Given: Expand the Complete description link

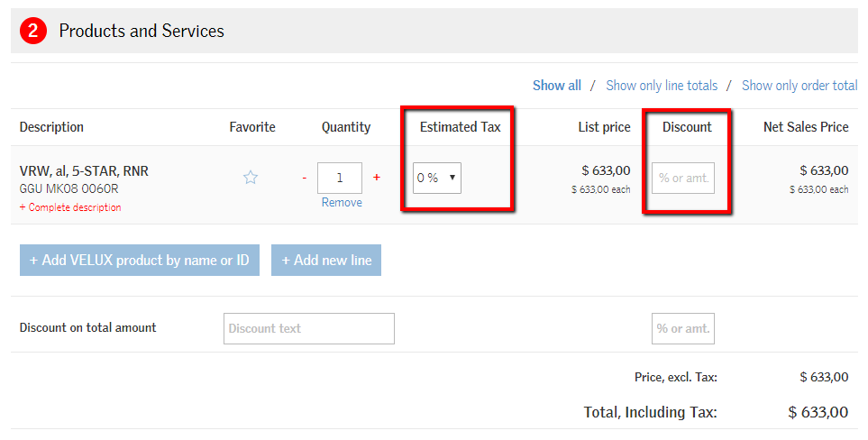Looking at the screenshot, I should pos(70,207).
